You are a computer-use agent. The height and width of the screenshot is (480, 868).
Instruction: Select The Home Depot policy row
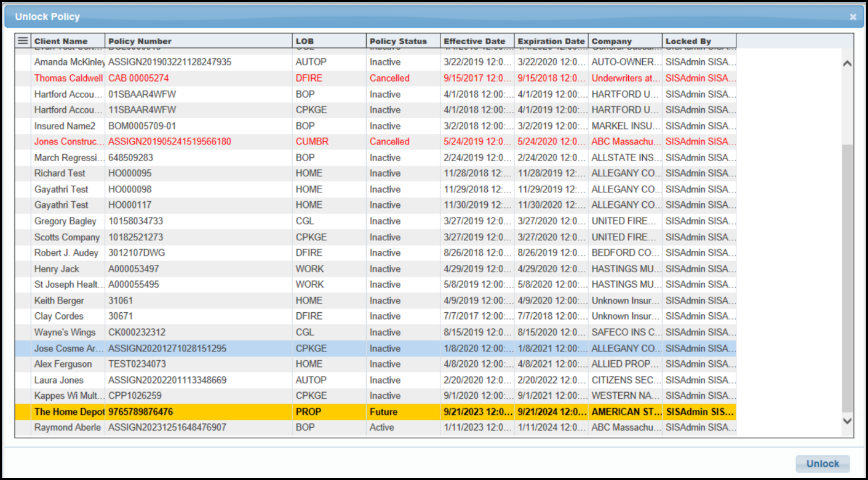pos(375,412)
